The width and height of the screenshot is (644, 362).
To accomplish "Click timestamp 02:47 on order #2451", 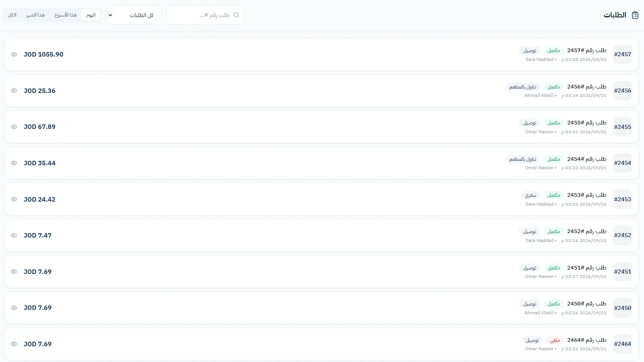I will 584,276.
